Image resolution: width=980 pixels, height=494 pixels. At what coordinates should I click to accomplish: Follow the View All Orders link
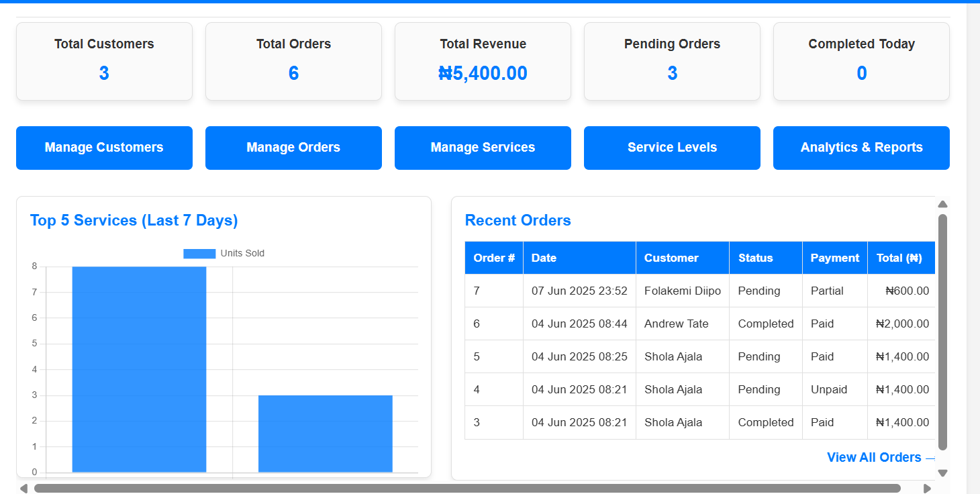874,457
